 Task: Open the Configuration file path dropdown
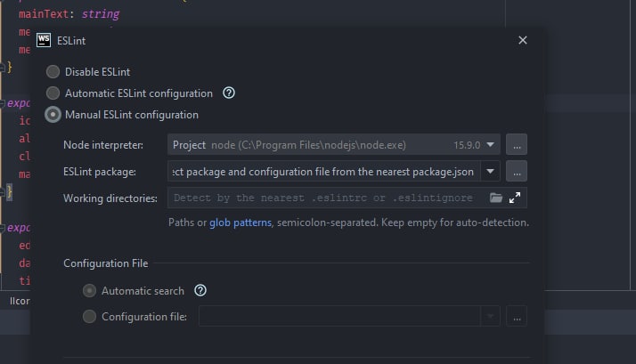pyautogui.click(x=490, y=316)
